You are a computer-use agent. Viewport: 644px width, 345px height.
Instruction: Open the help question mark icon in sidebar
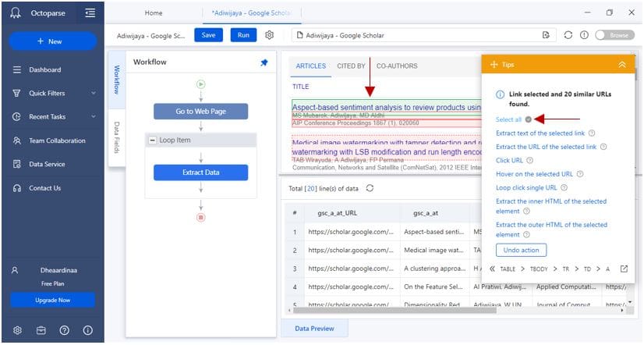coord(64,330)
